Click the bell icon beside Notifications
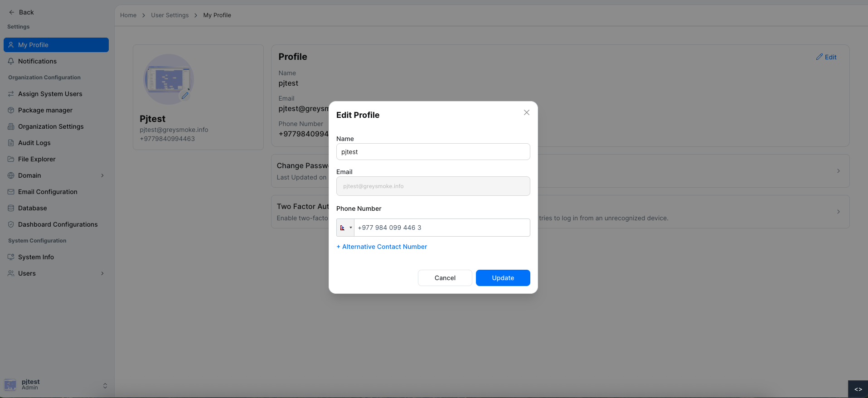Viewport: 868px width, 398px height. [x=11, y=61]
